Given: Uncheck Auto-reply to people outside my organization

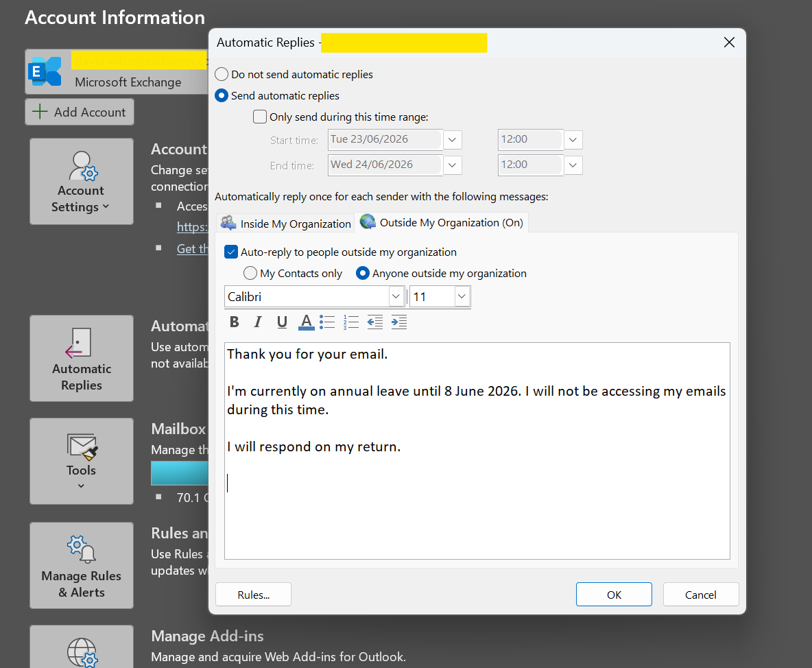Looking at the screenshot, I should [231, 252].
